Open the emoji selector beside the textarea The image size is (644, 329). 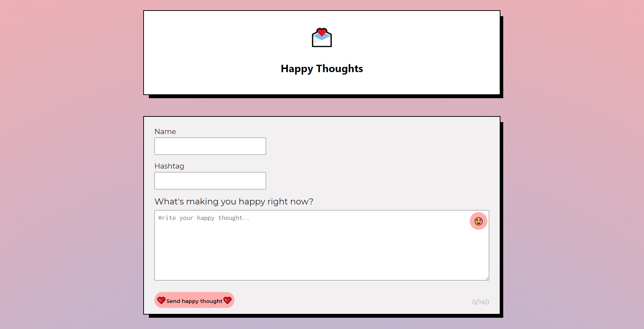pos(479,221)
